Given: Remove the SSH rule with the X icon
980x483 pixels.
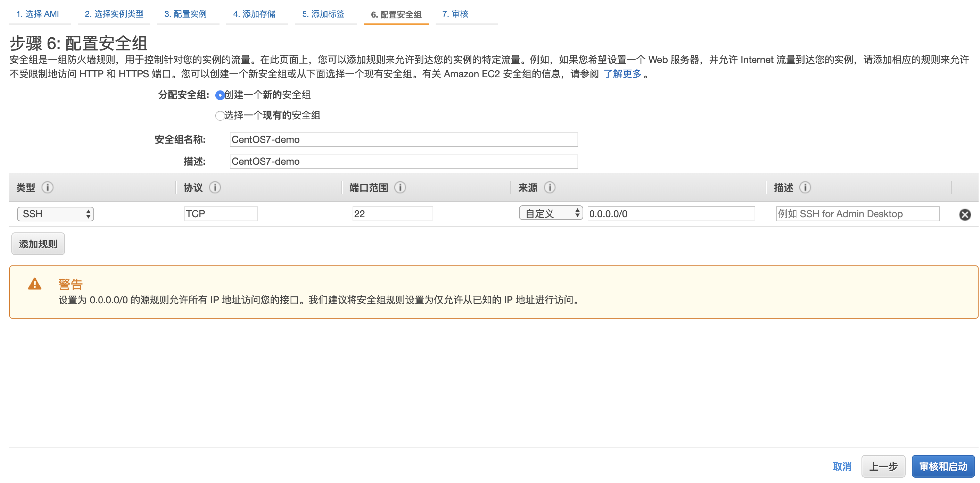Looking at the screenshot, I should (x=965, y=214).
